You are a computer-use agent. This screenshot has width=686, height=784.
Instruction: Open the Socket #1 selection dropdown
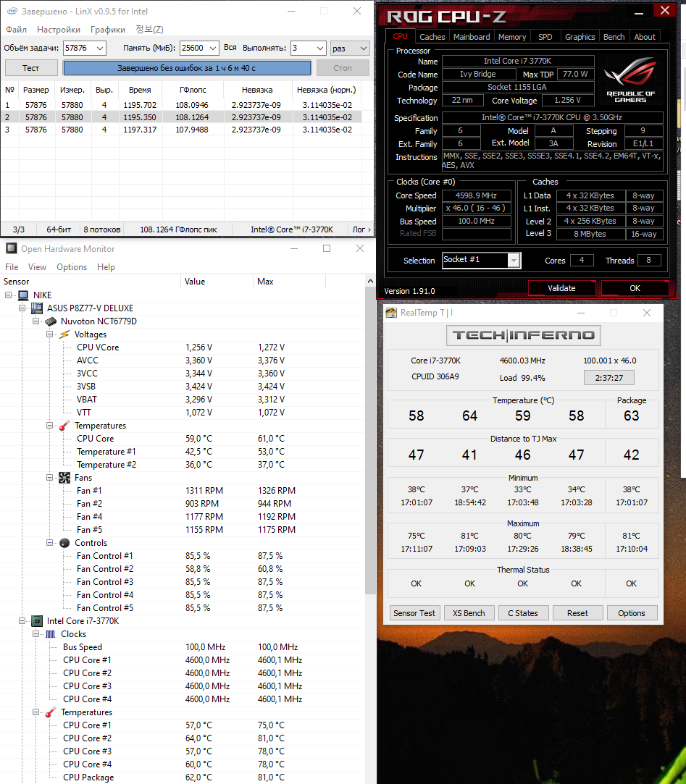514,261
